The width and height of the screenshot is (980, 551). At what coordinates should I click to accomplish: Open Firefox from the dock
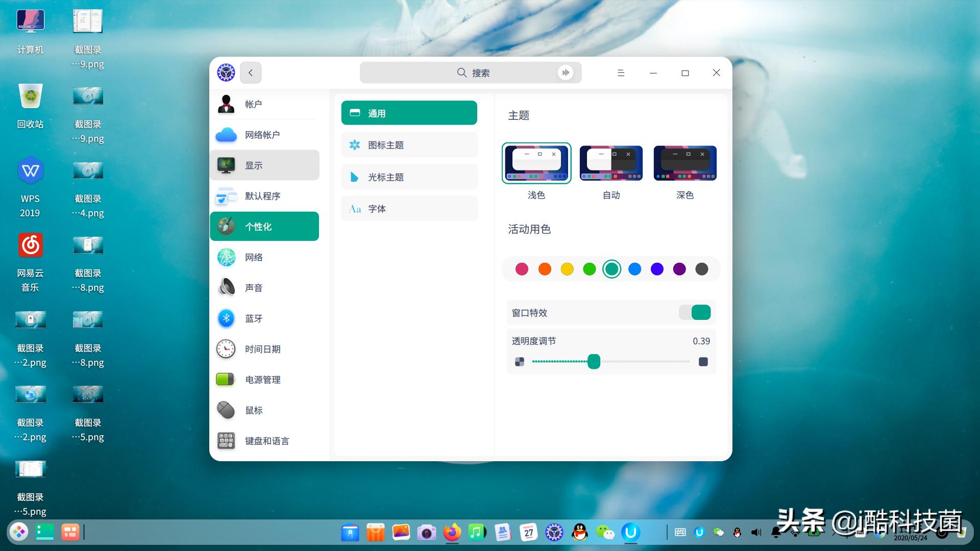click(452, 532)
